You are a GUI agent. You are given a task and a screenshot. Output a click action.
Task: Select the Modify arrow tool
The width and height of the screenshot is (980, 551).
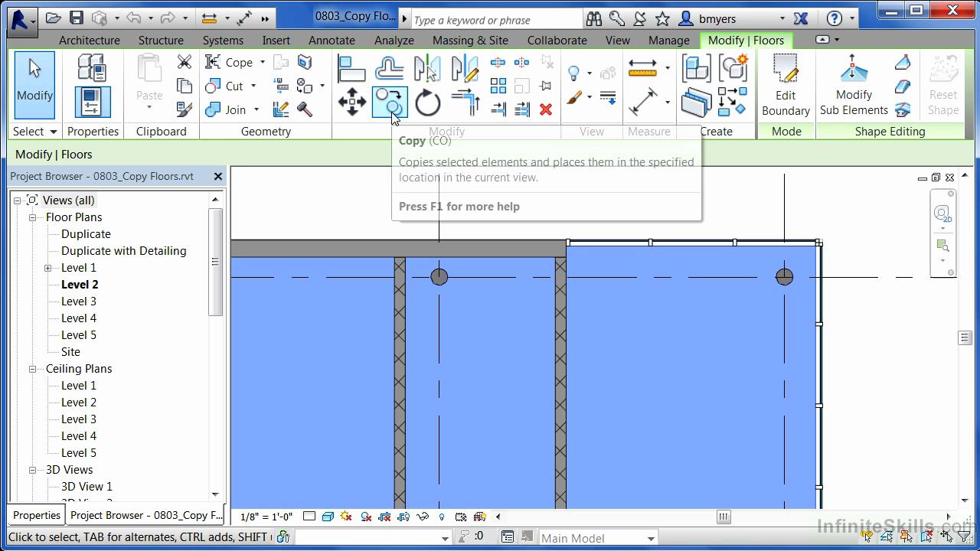point(34,85)
